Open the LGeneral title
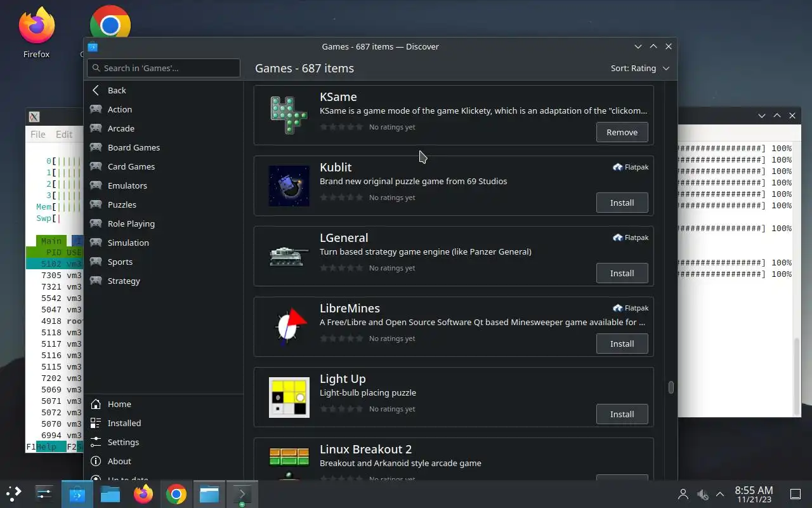The height and width of the screenshot is (508, 812). [x=344, y=237]
